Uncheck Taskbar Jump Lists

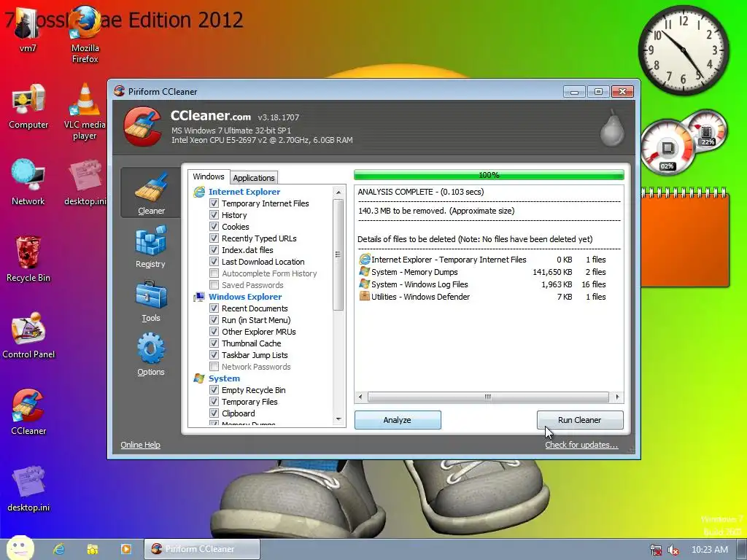coord(214,355)
